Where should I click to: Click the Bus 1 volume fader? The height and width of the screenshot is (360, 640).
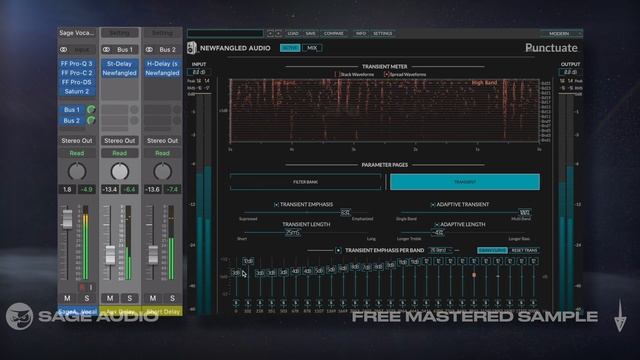point(110,255)
